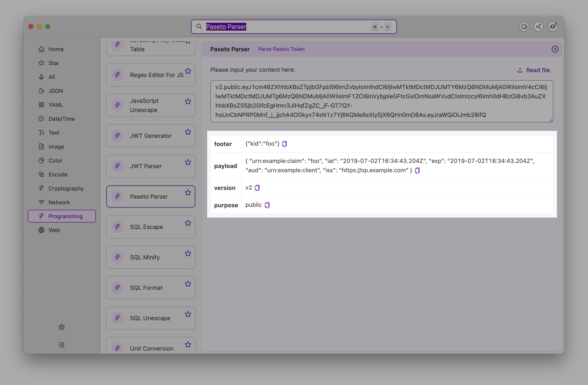Click the Paseto Parser lightning icon
The image size is (588, 385).
click(118, 196)
